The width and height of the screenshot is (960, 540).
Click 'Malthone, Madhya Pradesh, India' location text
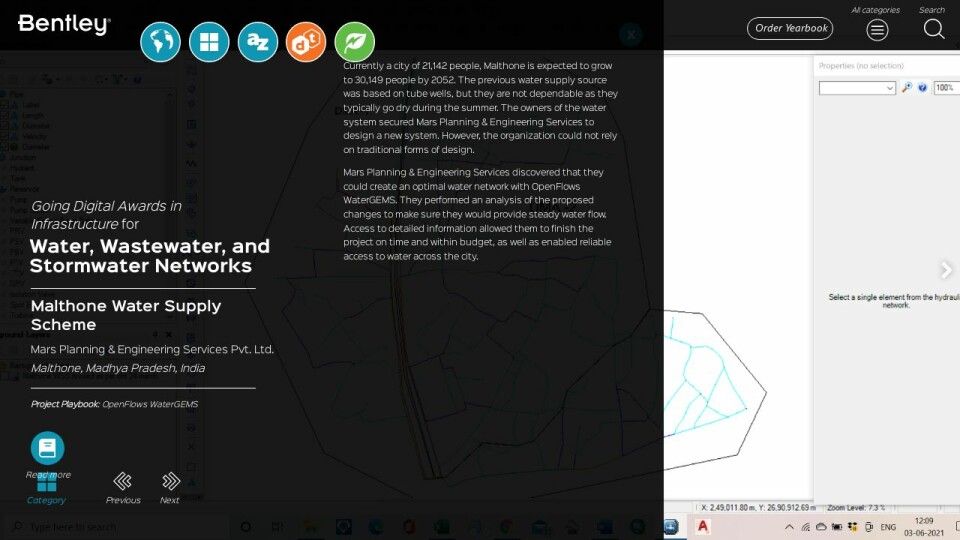pos(118,368)
